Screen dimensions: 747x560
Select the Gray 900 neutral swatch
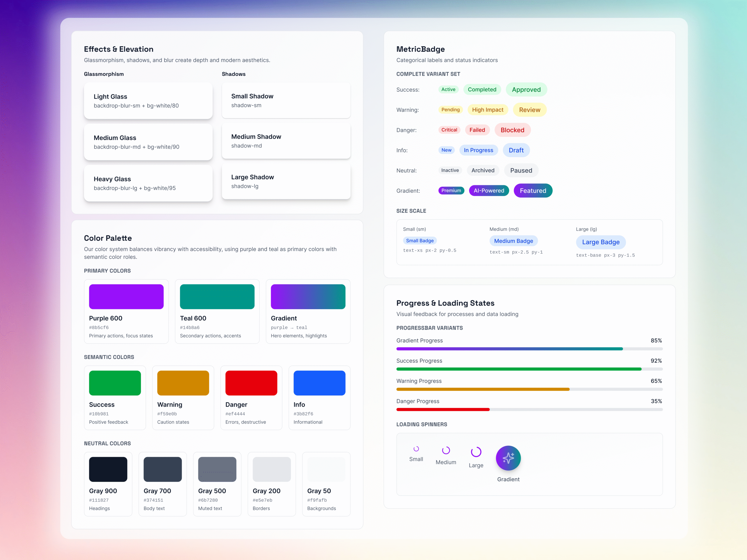coord(108,469)
